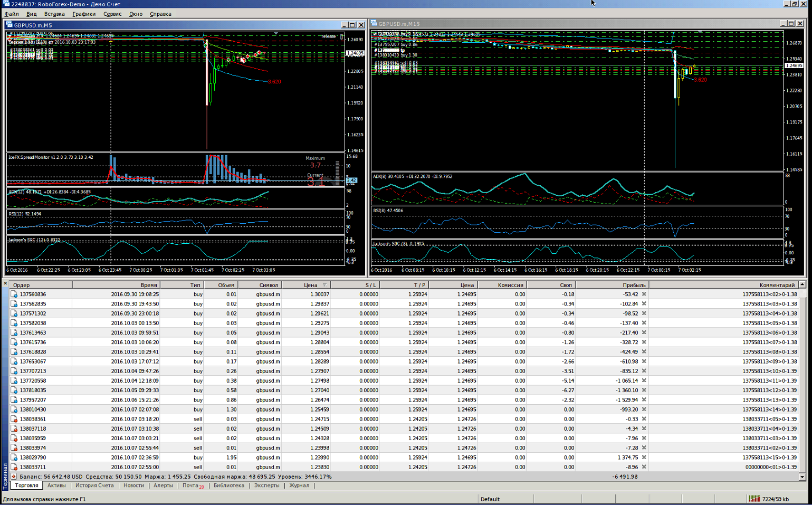Close the Terminal panel with its X
The width and height of the screenshot is (812, 505).
(5, 283)
